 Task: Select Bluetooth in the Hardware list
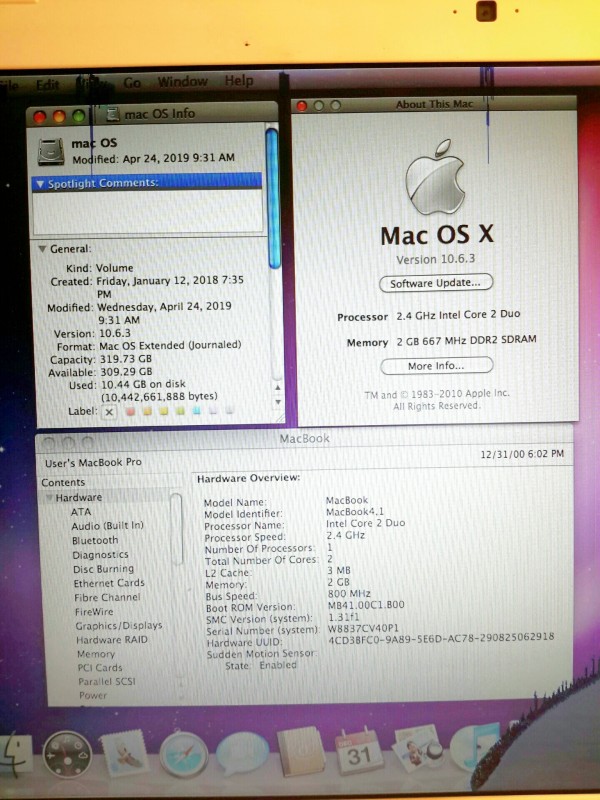pos(95,540)
